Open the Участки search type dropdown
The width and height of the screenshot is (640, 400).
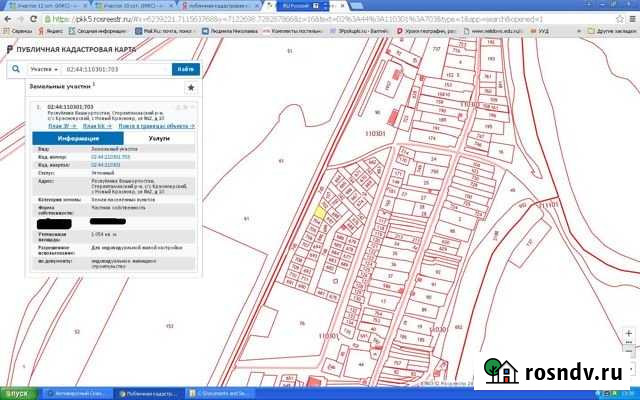(x=43, y=69)
